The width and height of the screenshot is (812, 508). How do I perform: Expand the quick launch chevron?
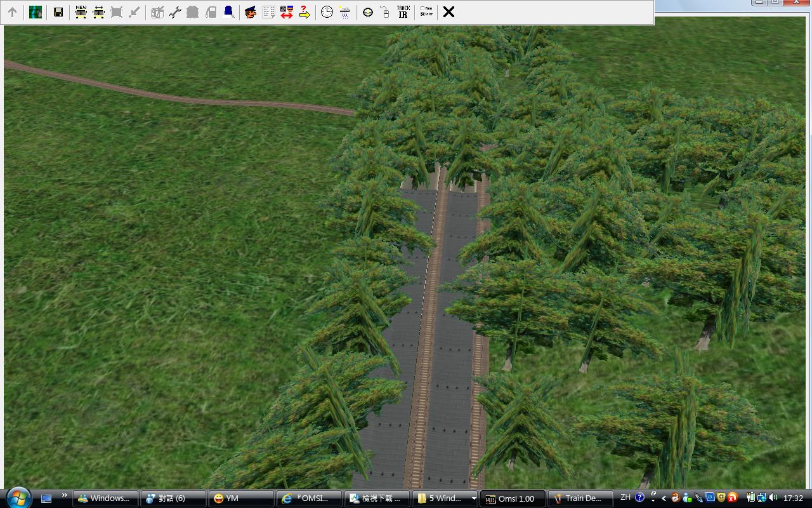pyautogui.click(x=64, y=496)
